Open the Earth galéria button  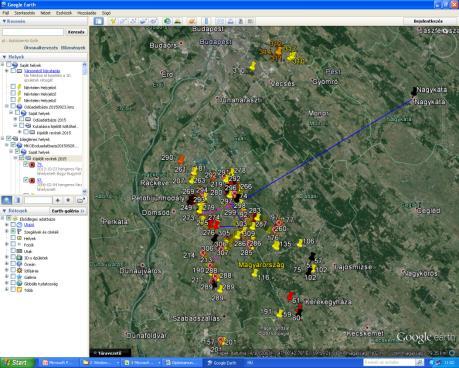point(68,211)
